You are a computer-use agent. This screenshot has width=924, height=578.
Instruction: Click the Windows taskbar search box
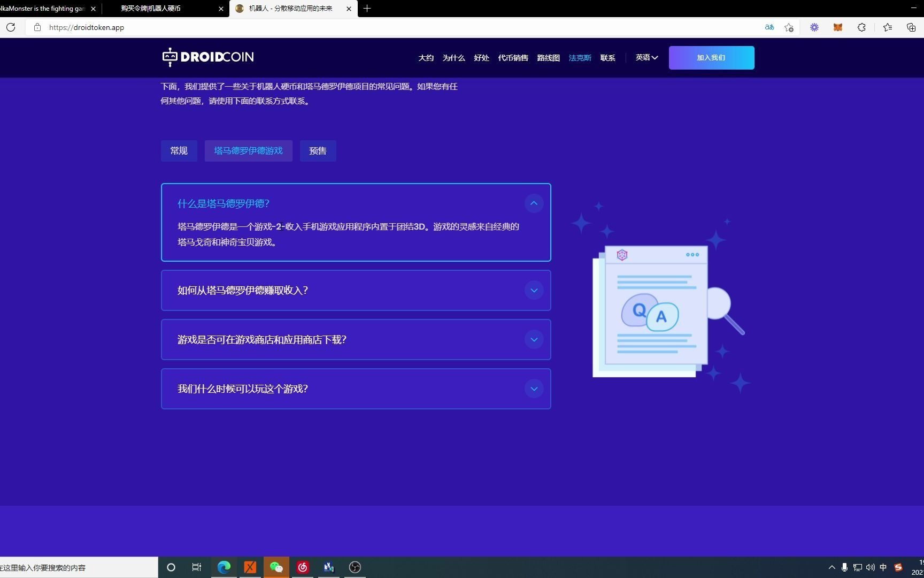coord(79,567)
